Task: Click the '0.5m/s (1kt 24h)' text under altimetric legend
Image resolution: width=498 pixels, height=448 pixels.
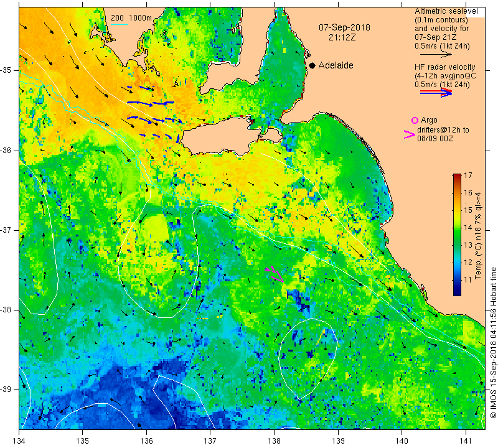Action: tap(442, 46)
